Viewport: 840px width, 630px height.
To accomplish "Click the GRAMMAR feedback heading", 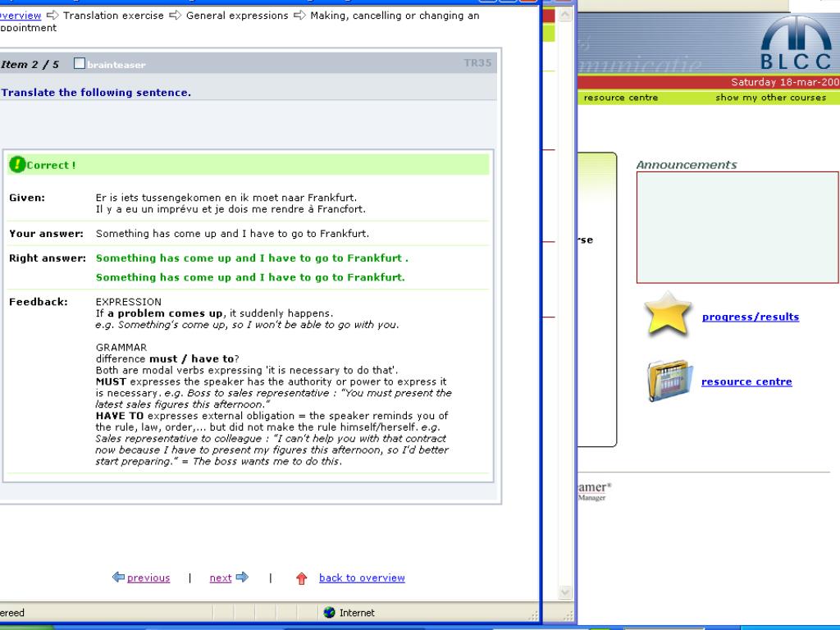I will pos(121,347).
